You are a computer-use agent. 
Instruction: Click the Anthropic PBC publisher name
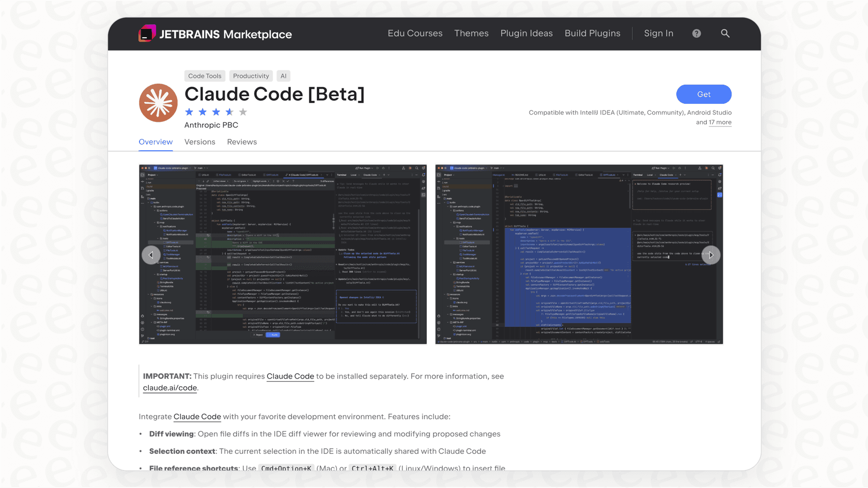211,125
